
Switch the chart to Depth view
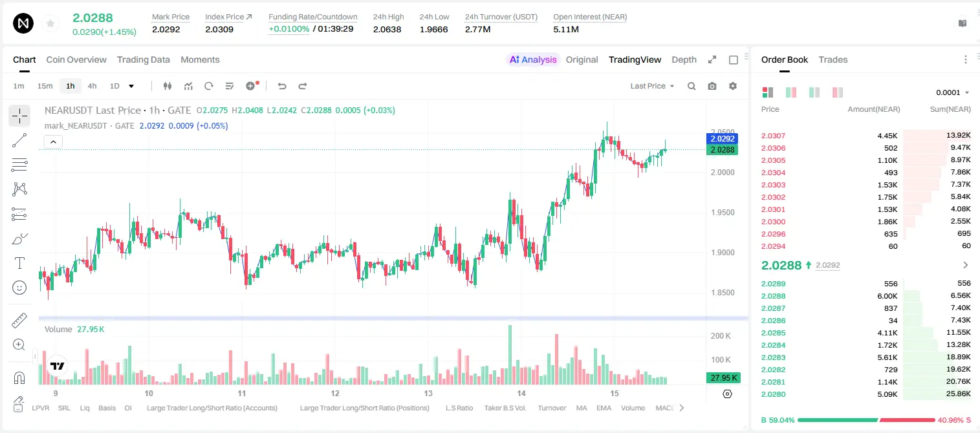684,59
